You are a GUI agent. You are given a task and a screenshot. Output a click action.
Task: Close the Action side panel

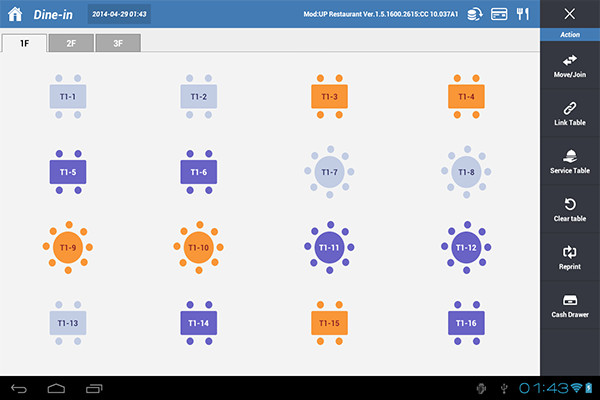pos(570,14)
